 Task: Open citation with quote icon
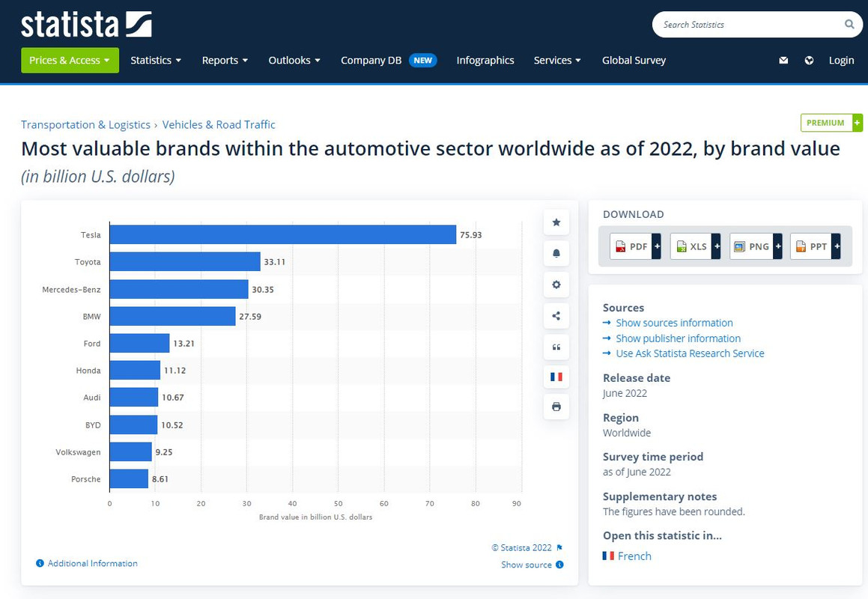pyautogui.click(x=556, y=347)
